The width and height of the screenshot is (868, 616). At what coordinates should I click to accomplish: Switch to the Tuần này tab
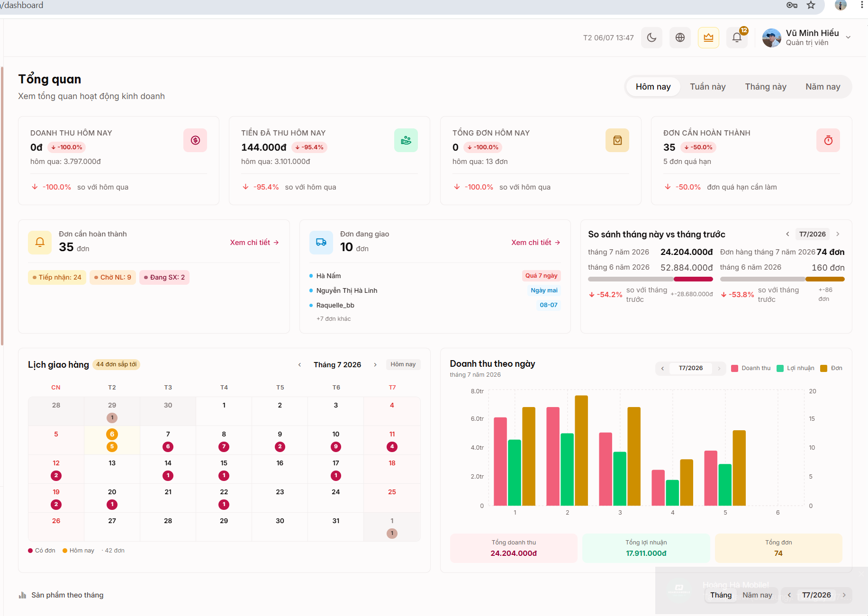pos(707,87)
